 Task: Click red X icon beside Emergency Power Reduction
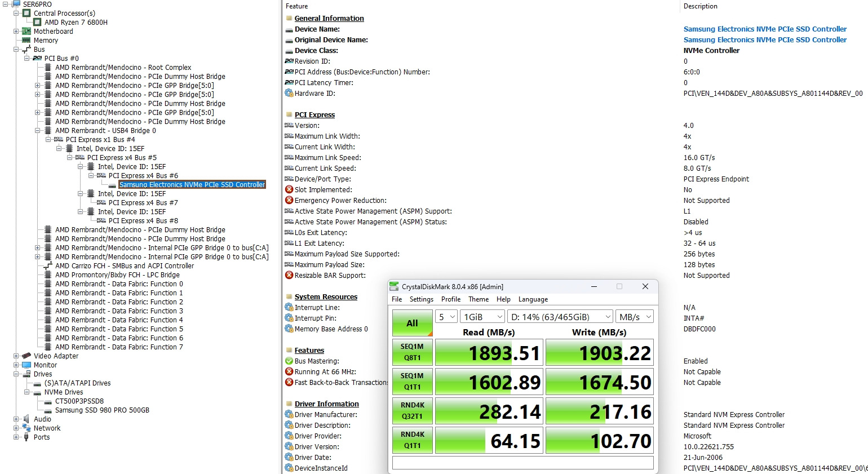coord(289,200)
